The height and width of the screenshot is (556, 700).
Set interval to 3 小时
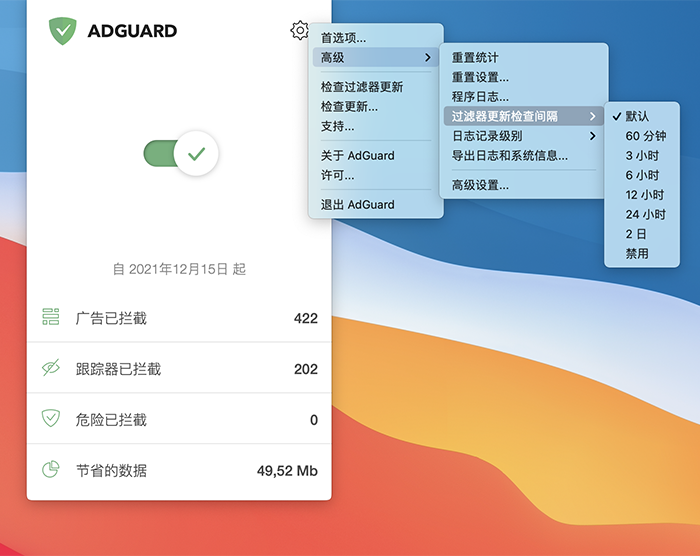642,156
